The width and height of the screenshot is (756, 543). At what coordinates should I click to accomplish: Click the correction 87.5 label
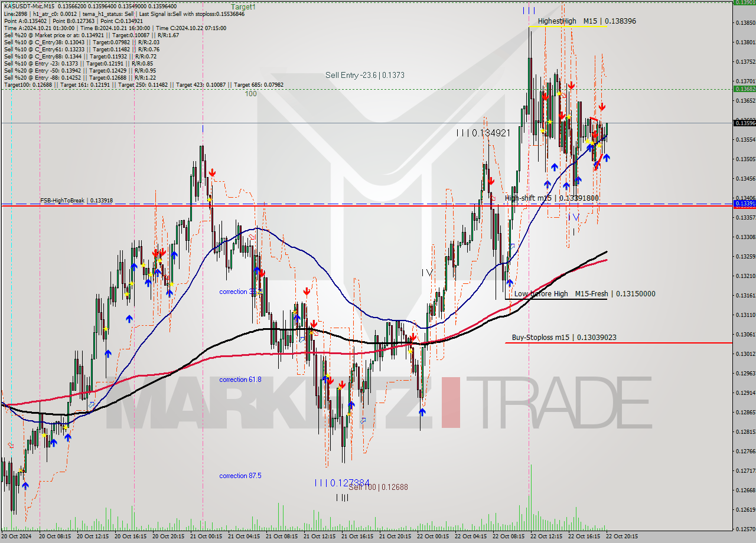point(240,476)
